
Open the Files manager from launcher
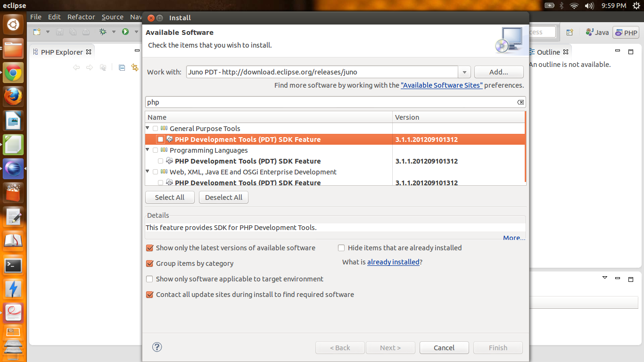coord(13,49)
